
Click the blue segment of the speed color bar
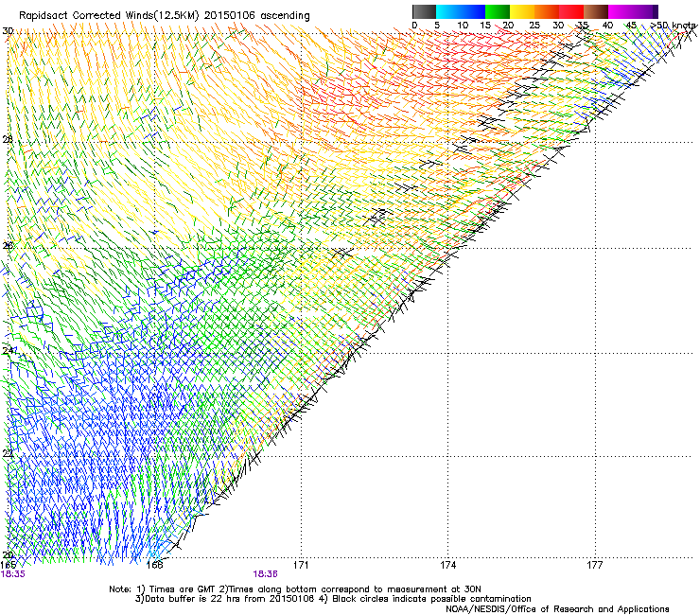click(461, 11)
